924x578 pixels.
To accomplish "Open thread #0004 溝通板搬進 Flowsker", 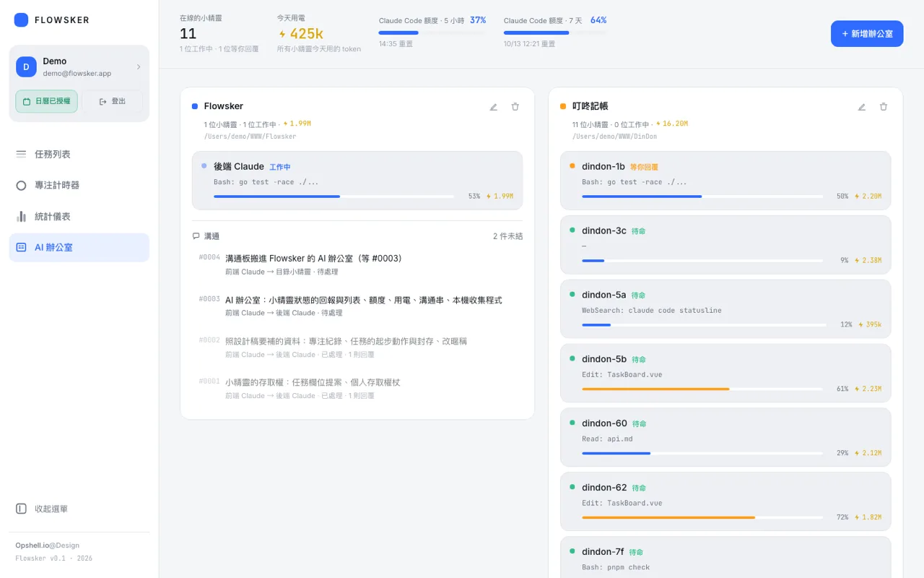I will [x=357, y=264].
